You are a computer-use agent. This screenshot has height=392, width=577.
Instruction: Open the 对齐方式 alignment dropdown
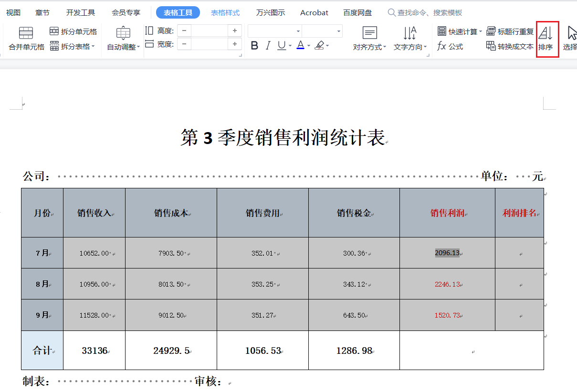(x=369, y=47)
